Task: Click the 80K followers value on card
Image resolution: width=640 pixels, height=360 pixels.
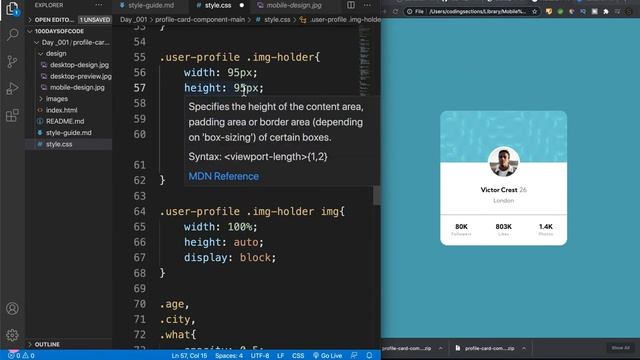Action: (x=461, y=227)
